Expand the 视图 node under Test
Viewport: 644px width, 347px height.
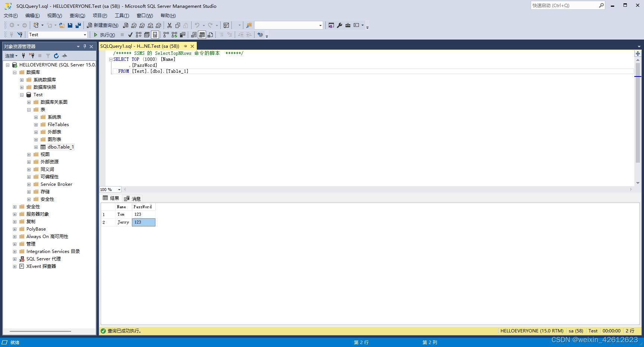coord(29,154)
